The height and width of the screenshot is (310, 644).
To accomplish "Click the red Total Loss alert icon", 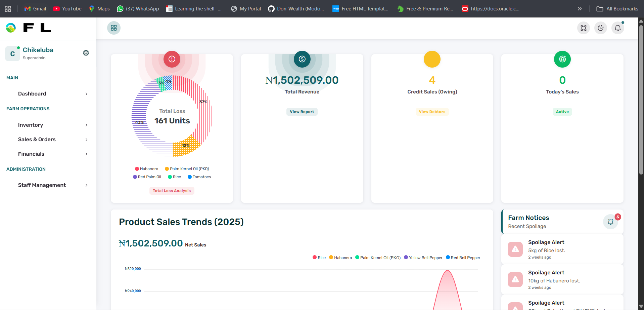I will [172, 59].
